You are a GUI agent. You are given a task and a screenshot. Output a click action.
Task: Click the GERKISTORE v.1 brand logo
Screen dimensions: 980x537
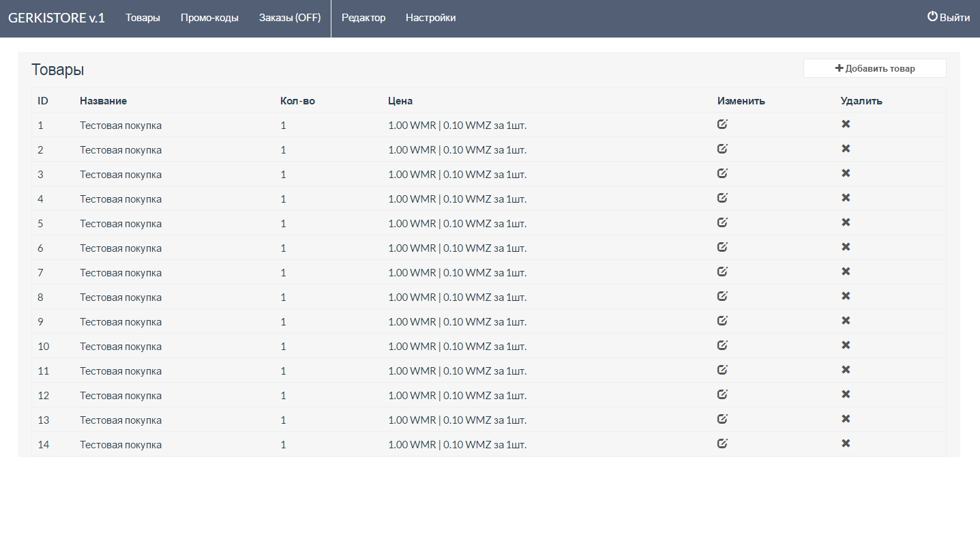pyautogui.click(x=57, y=18)
